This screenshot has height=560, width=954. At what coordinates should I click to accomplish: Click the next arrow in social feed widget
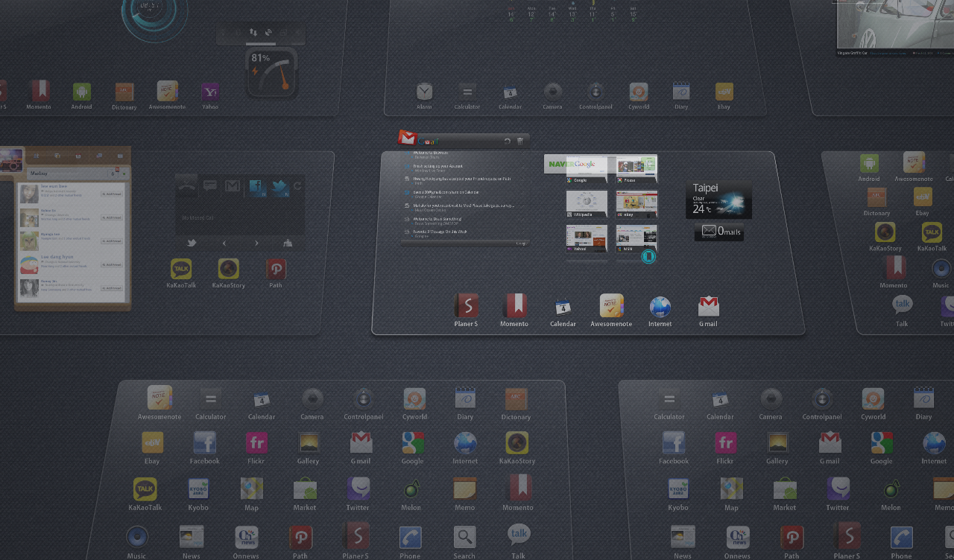[256, 243]
